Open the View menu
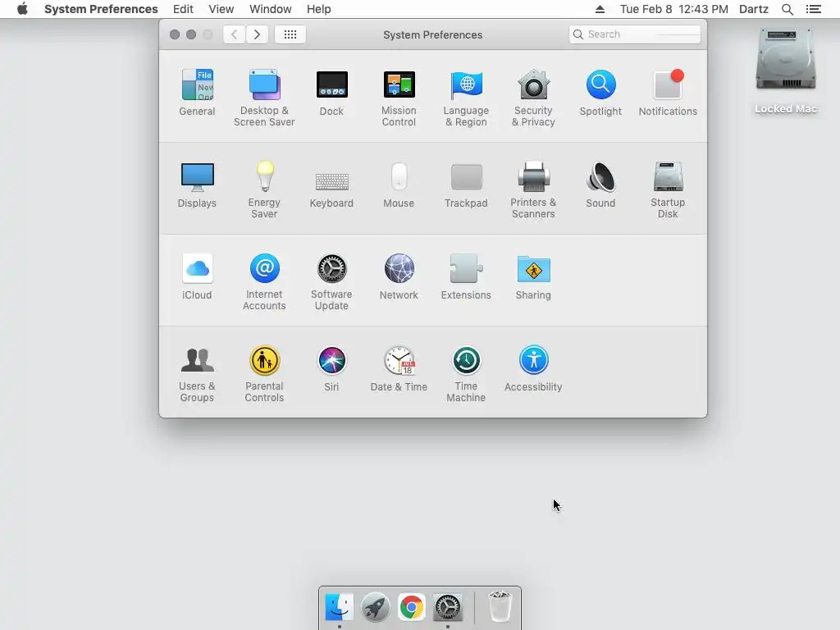Viewport: 840px width, 630px height. pos(221,9)
